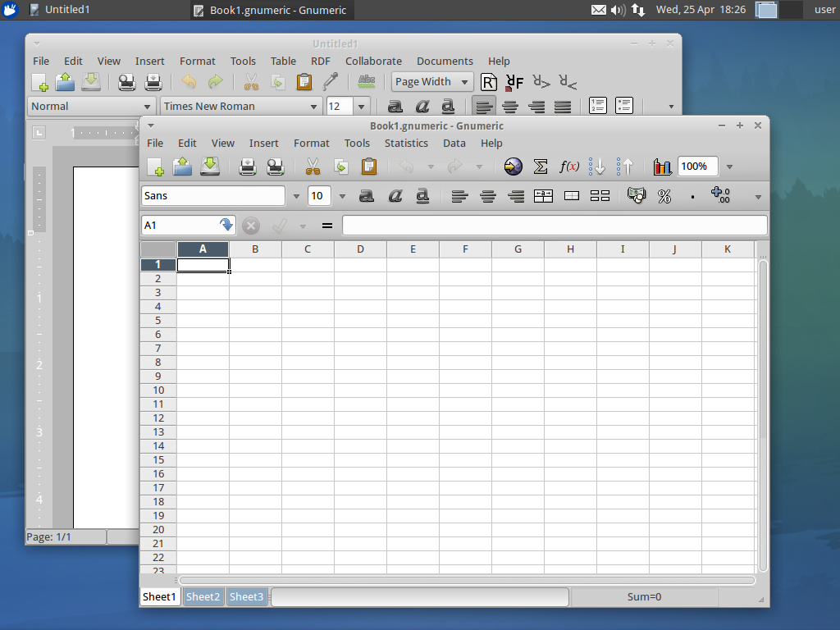
Task: Click the sort ascending icon in Gnumeric
Action: click(x=597, y=167)
